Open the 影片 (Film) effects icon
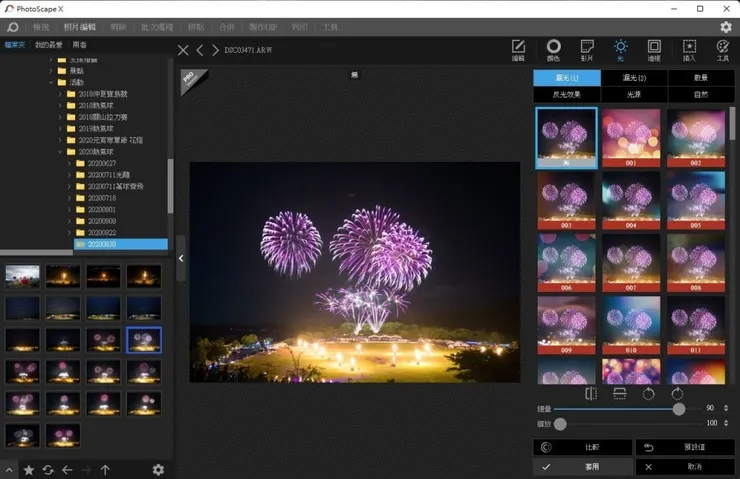Screen dimensions: 740x479 (x=587, y=49)
